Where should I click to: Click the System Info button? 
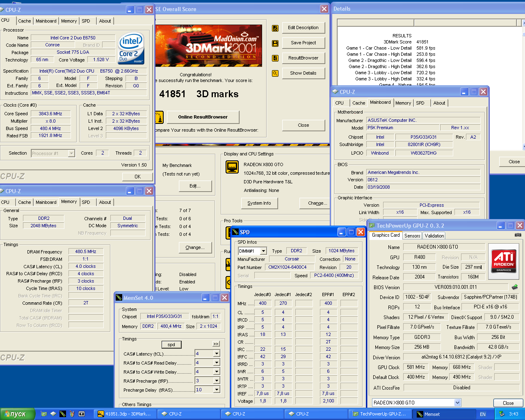tap(259, 203)
